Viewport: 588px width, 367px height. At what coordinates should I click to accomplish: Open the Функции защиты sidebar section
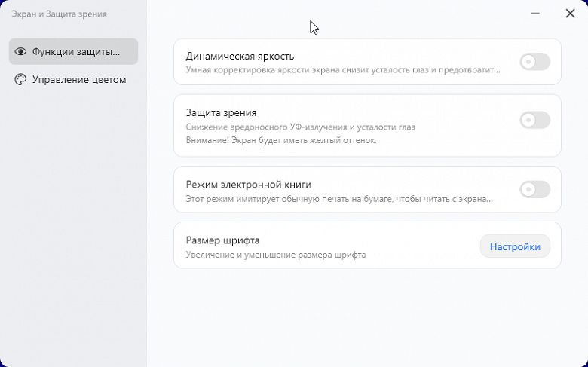[x=75, y=52]
